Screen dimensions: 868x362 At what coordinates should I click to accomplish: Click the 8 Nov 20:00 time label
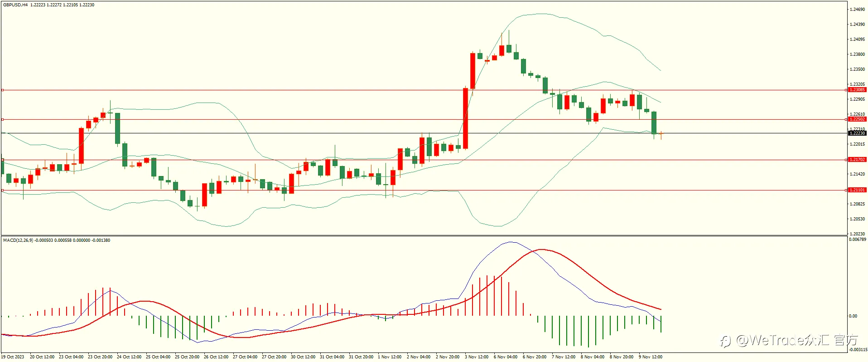click(x=622, y=357)
